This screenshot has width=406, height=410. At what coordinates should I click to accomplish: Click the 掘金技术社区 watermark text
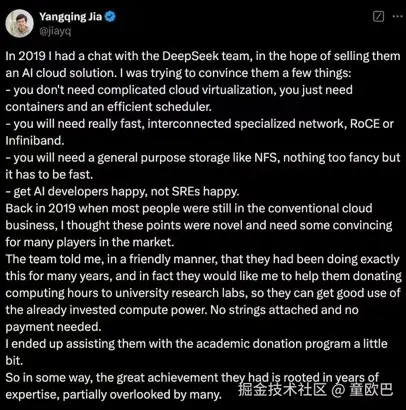click(x=283, y=390)
